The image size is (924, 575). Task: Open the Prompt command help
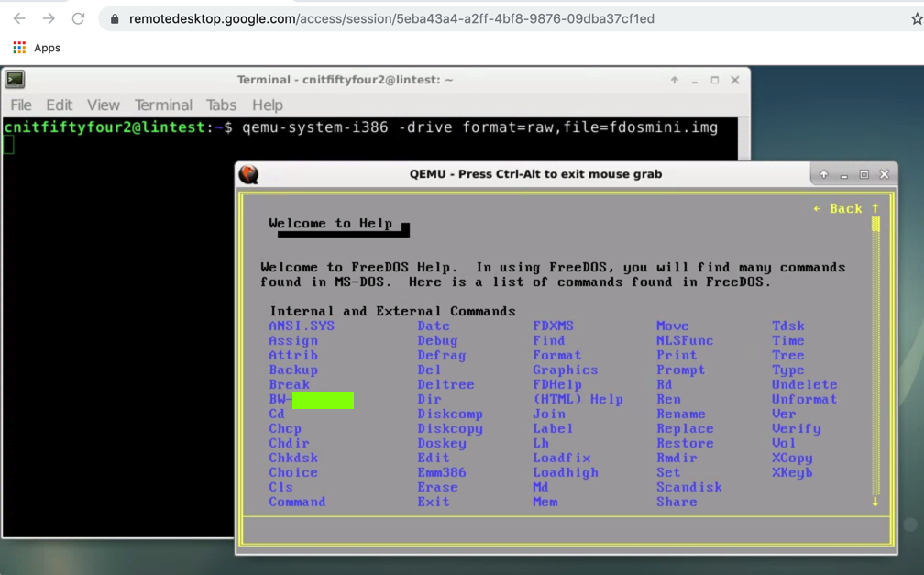pyautogui.click(x=681, y=370)
